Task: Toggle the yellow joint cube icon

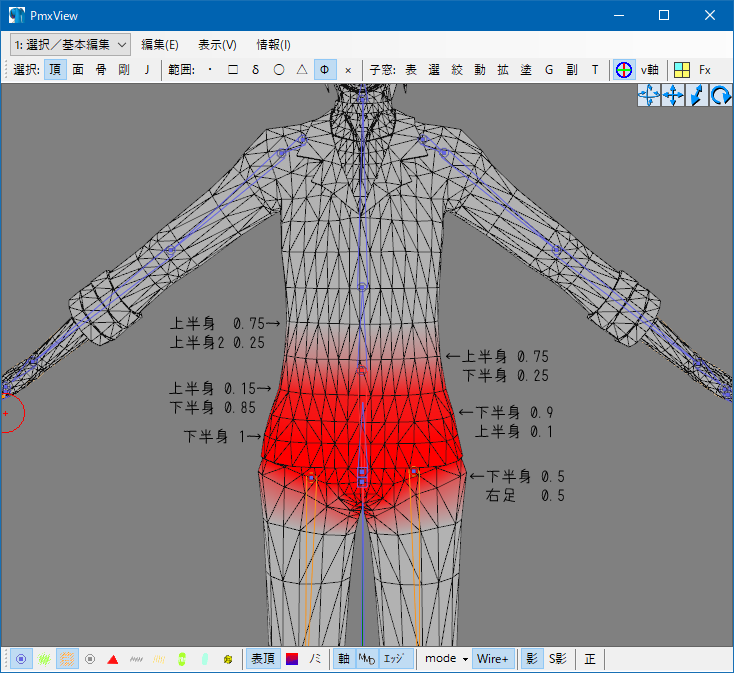Action: (x=228, y=659)
